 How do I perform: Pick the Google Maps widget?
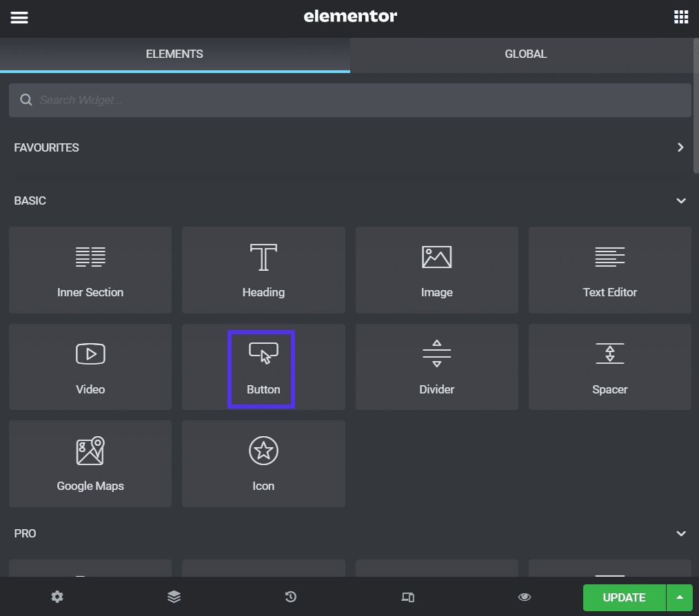click(90, 464)
